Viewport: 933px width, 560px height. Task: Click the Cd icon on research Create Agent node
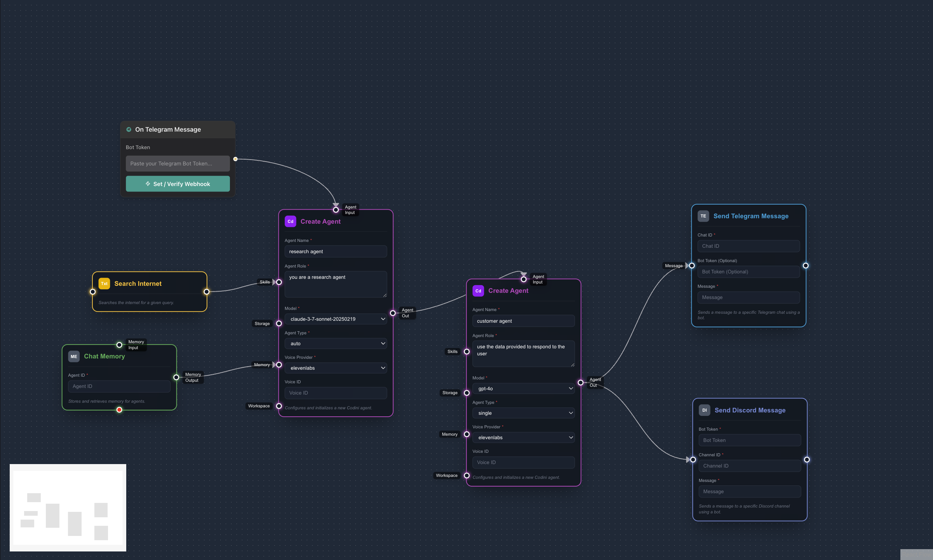[290, 221]
